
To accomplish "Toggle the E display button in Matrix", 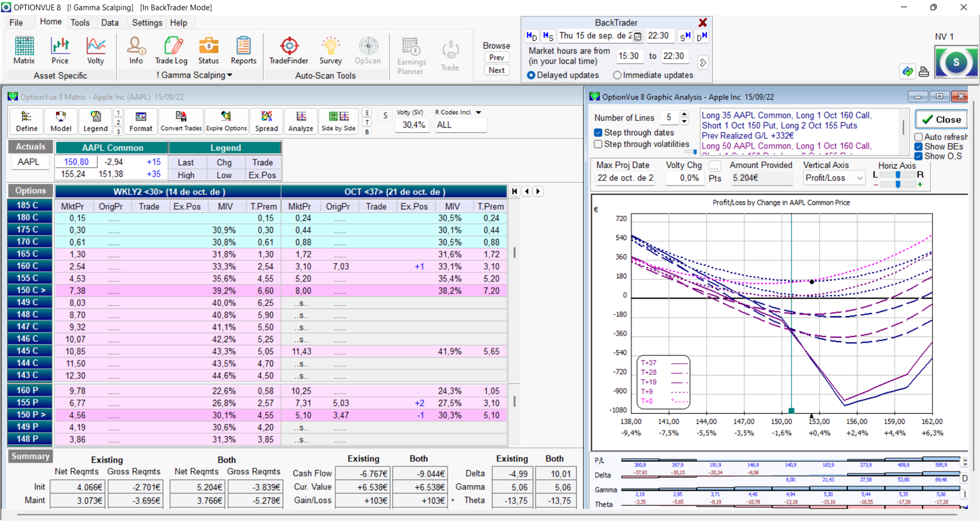I will pyautogui.click(x=367, y=113).
